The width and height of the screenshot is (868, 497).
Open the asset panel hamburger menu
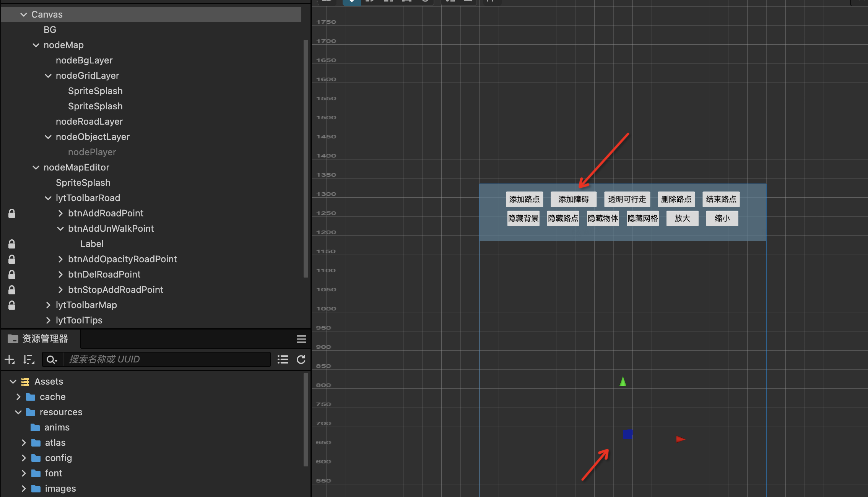(x=301, y=339)
